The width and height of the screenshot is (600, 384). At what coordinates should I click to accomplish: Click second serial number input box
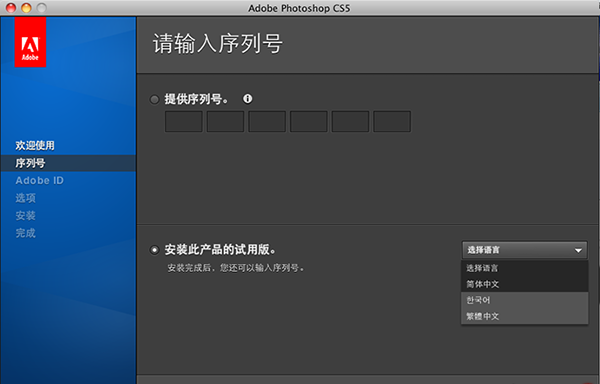tap(225, 122)
